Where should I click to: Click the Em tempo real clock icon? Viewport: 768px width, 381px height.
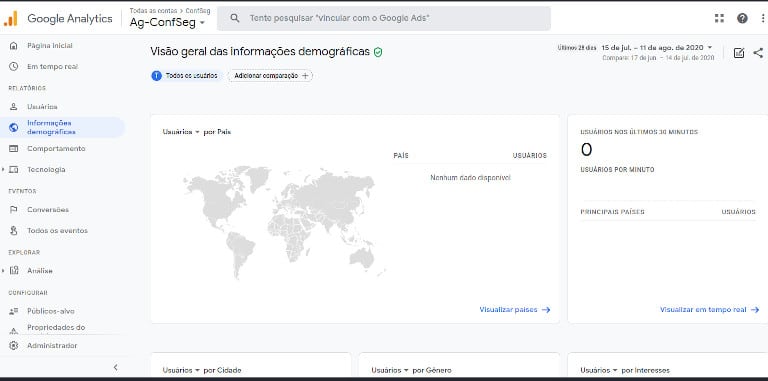pos(14,66)
